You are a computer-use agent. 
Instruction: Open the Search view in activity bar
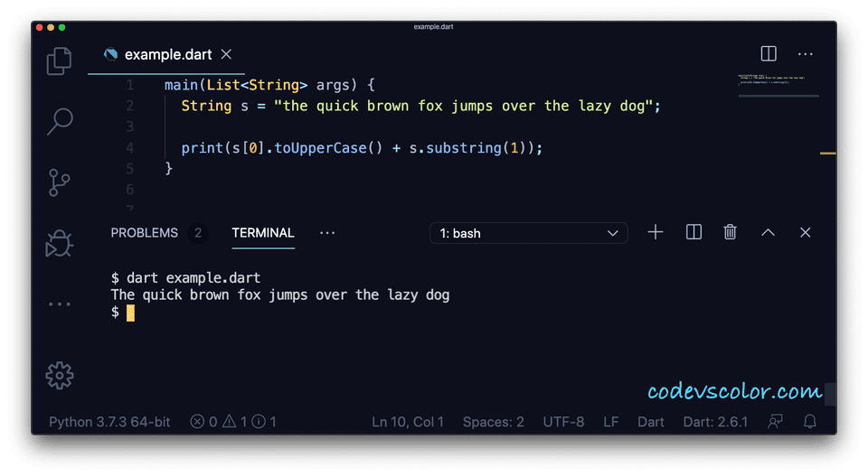point(60,122)
